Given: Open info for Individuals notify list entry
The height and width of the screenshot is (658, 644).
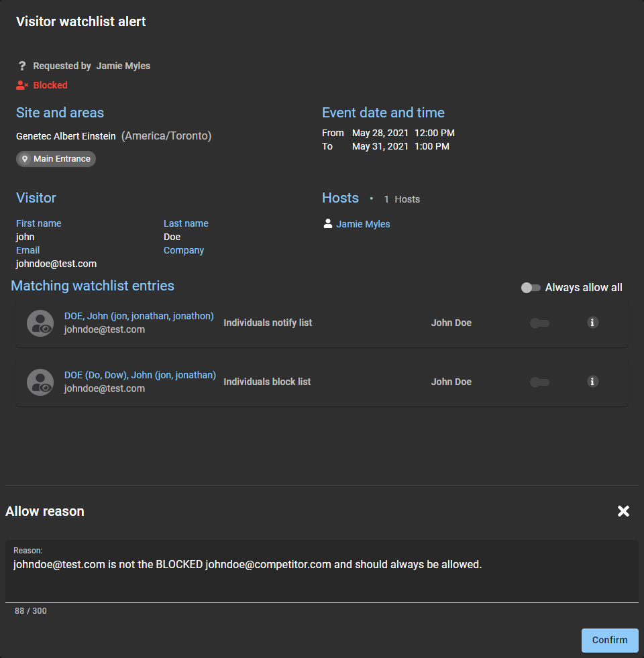Looking at the screenshot, I should 592,323.
